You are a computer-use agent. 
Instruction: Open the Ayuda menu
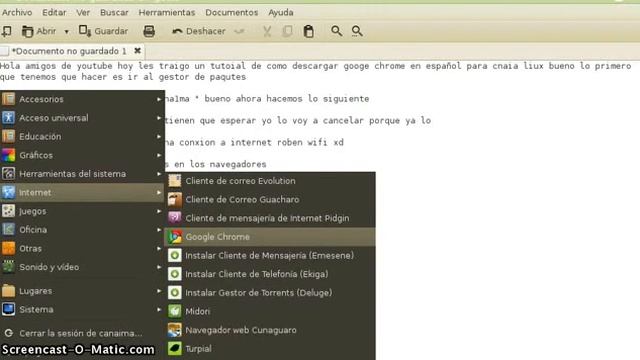click(x=280, y=12)
